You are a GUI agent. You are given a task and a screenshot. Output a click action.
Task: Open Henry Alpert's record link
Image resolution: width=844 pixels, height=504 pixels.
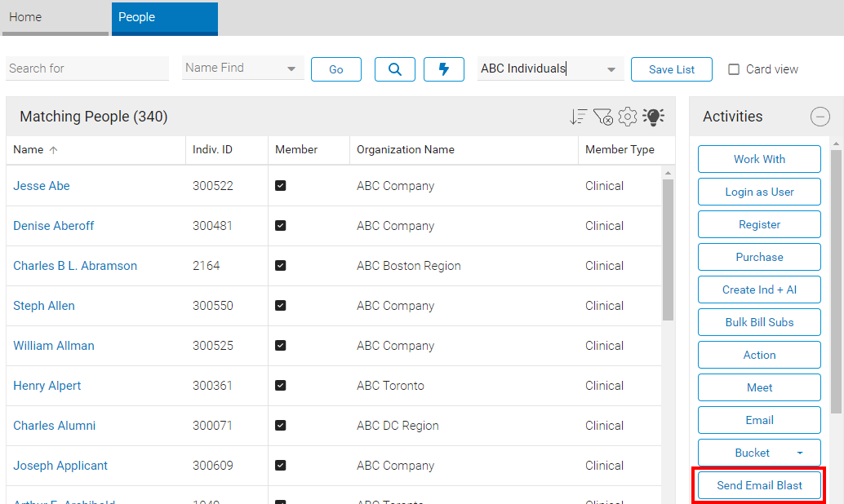(x=47, y=385)
